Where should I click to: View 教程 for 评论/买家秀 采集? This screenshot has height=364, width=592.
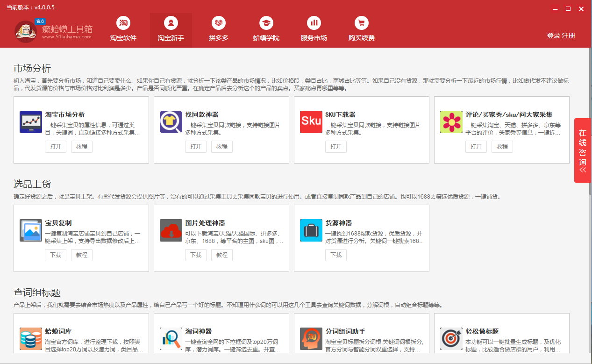pyautogui.click(x=502, y=147)
